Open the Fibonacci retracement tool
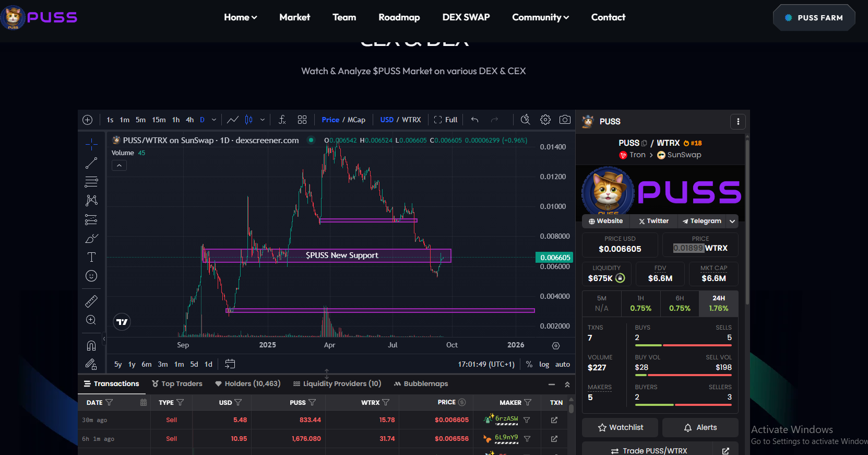 [91, 182]
